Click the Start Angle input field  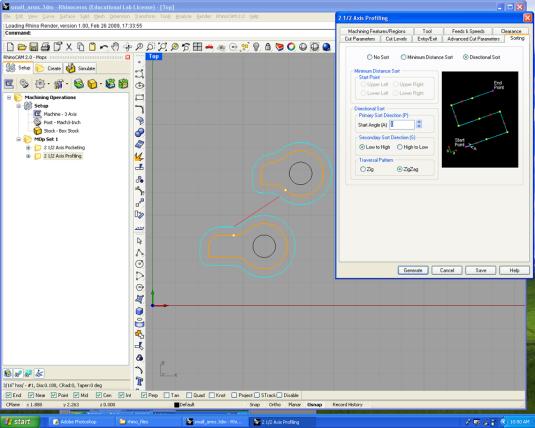point(402,125)
